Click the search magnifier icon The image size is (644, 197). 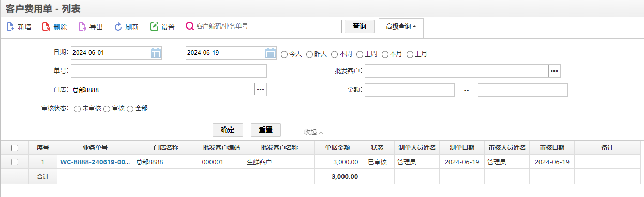(x=190, y=26)
